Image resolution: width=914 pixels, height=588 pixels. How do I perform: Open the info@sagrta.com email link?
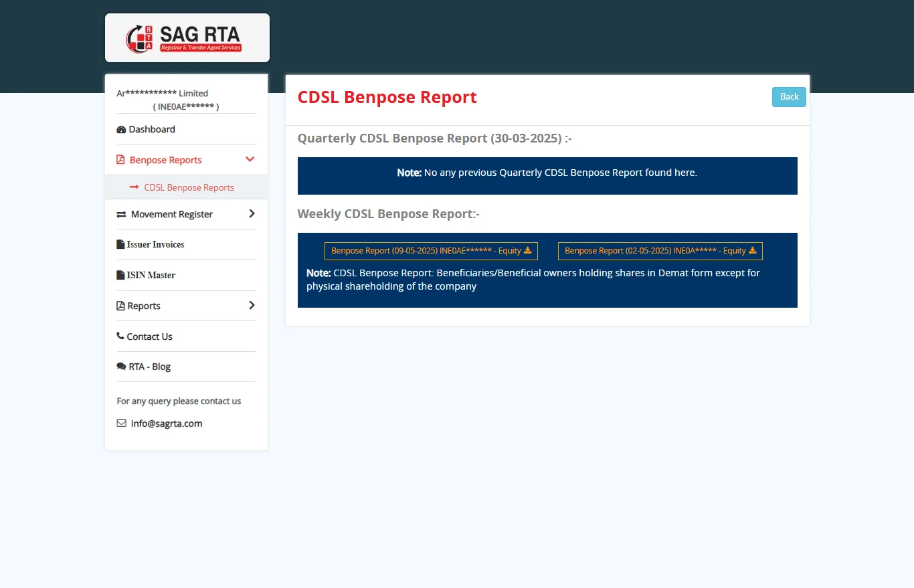coord(167,423)
